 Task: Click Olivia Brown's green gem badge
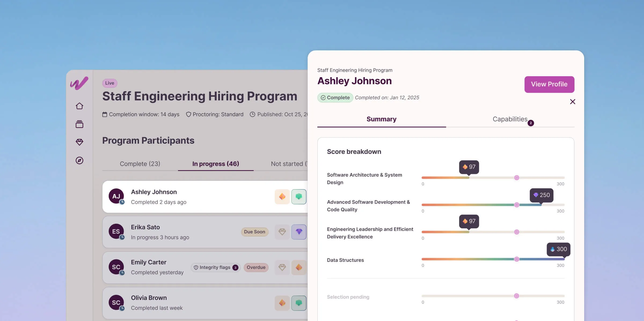299,303
